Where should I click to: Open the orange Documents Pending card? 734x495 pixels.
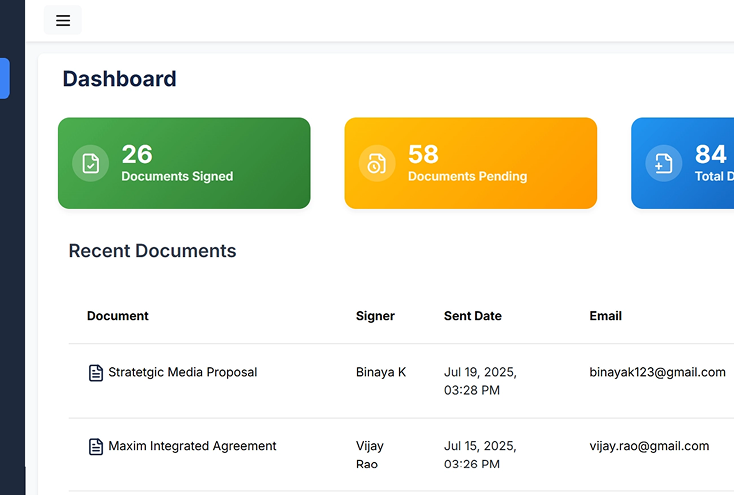[x=470, y=163]
